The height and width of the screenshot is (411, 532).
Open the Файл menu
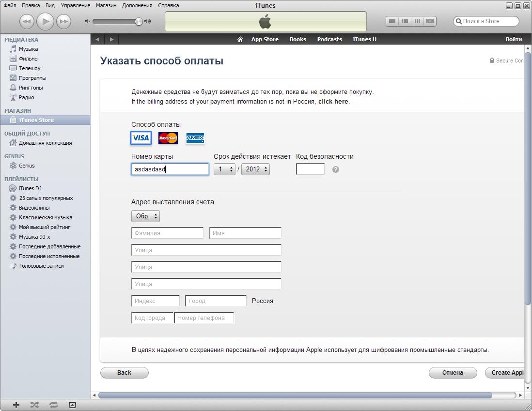tap(10, 5)
